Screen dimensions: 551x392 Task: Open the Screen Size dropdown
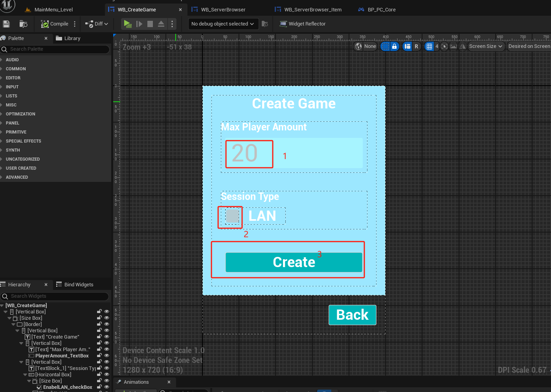click(x=485, y=46)
